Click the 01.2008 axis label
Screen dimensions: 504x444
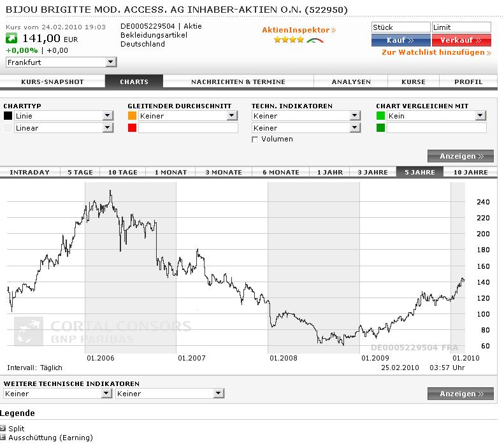coord(283,358)
